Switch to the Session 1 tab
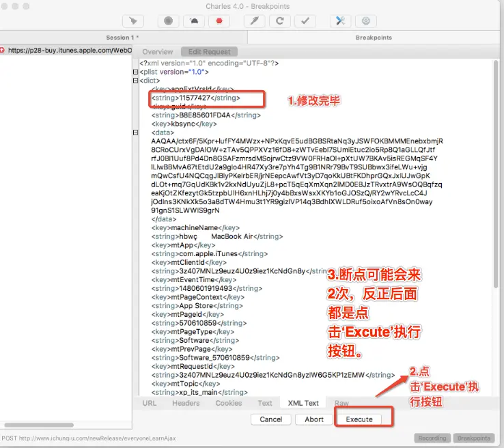This screenshot has width=504, height=448. [x=122, y=38]
